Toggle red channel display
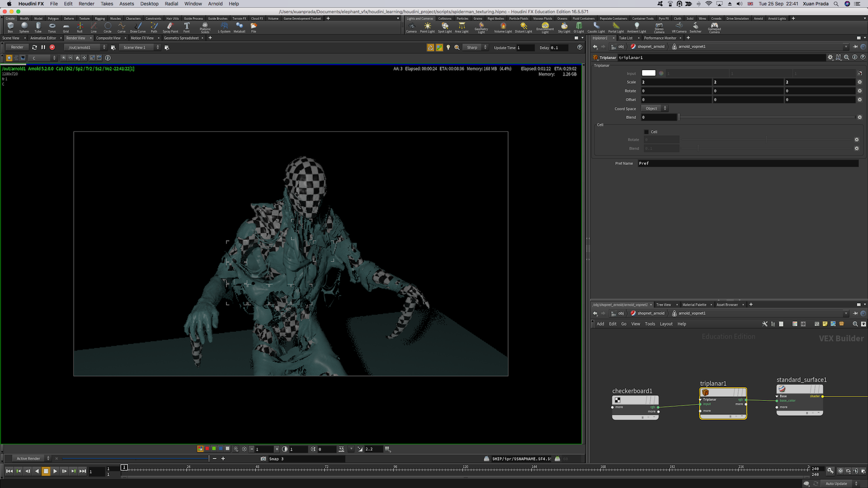Image resolution: width=868 pixels, height=488 pixels. click(x=207, y=449)
